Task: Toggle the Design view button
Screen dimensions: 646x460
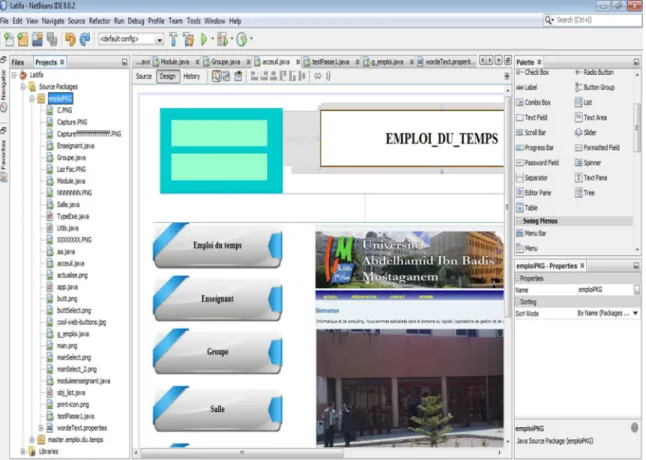Action: [x=168, y=77]
